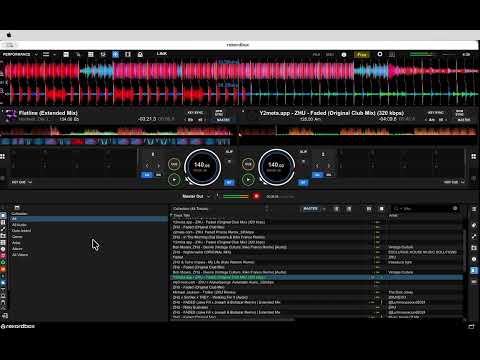Select ZHU - Nightcrawla (ORIGINAL MIX) track
This screenshot has height=360, width=480.
pos(202,252)
